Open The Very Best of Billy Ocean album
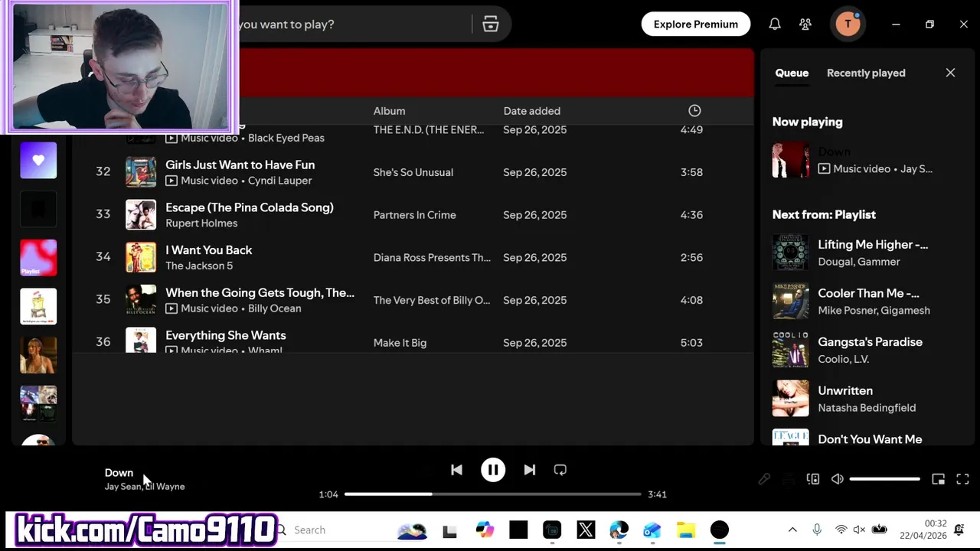The image size is (980, 551). point(432,300)
